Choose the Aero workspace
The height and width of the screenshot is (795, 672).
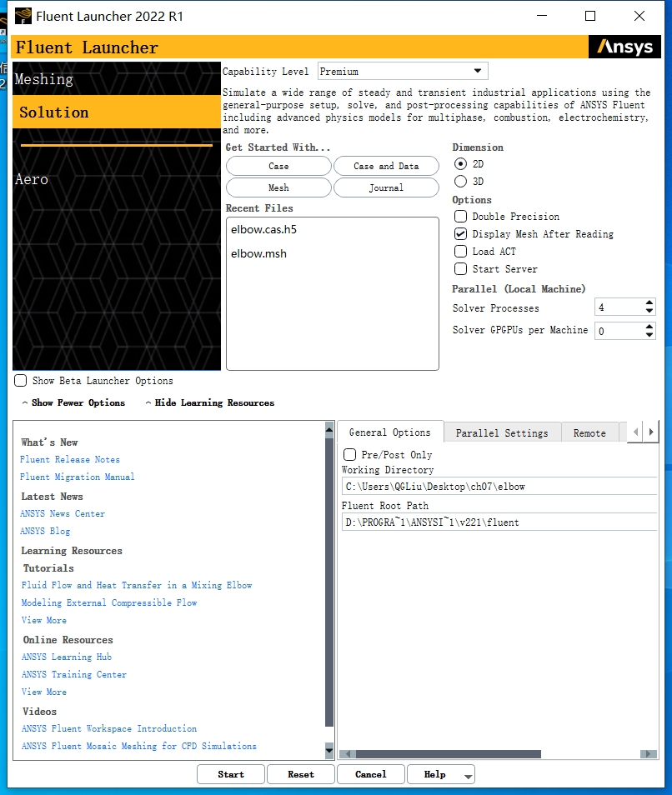32,179
